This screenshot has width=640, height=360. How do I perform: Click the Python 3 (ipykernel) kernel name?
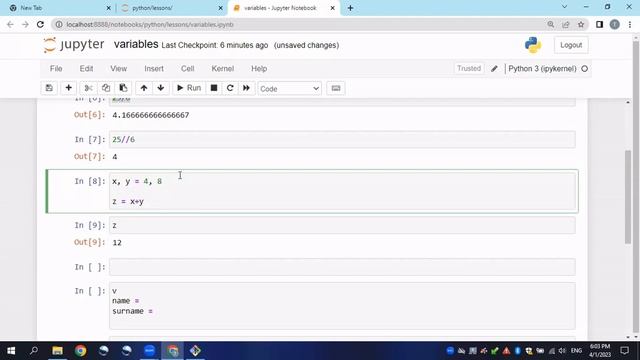(x=542, y=69)
